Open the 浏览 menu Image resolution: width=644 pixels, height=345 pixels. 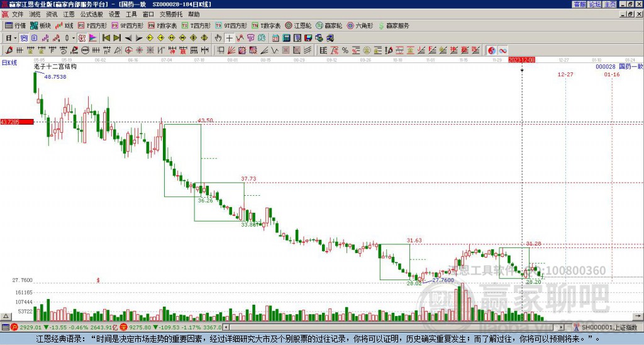pos(35,14)
